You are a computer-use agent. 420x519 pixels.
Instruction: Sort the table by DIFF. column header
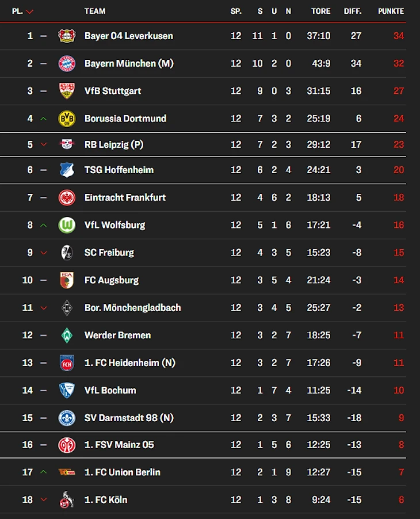pyautogui.click(x=353, y=12)
